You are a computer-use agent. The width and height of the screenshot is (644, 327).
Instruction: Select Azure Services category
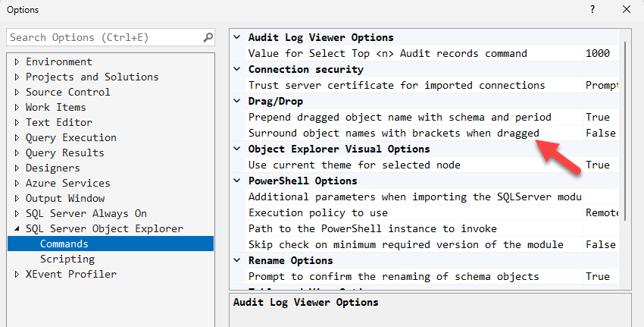coord(67,184)
